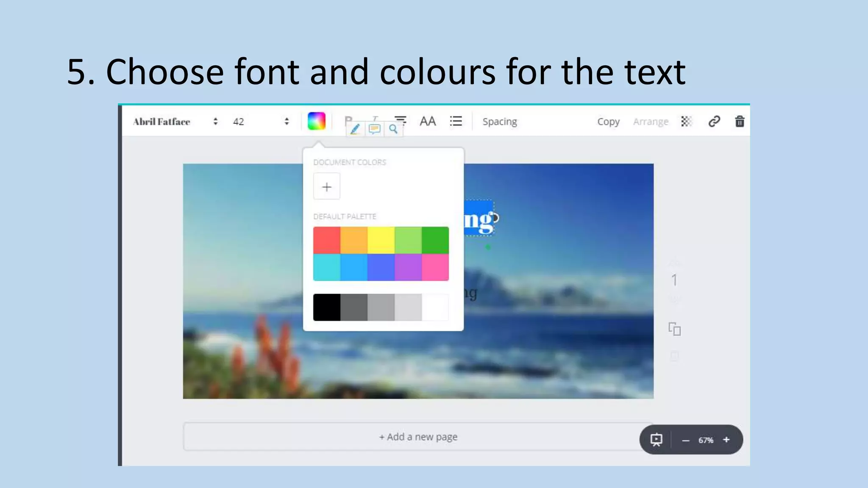Screen dimensions: 868x488
Task: Pick the purple palette swatch
Action: point(408,267)
